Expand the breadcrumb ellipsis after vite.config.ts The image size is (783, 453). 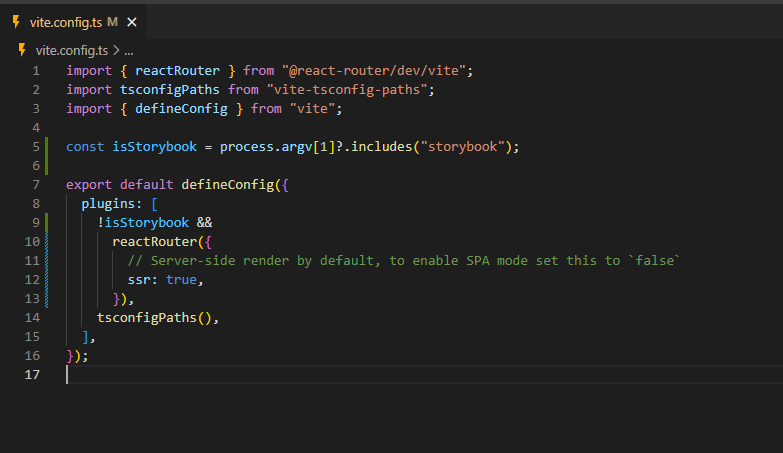coord(129,51)
